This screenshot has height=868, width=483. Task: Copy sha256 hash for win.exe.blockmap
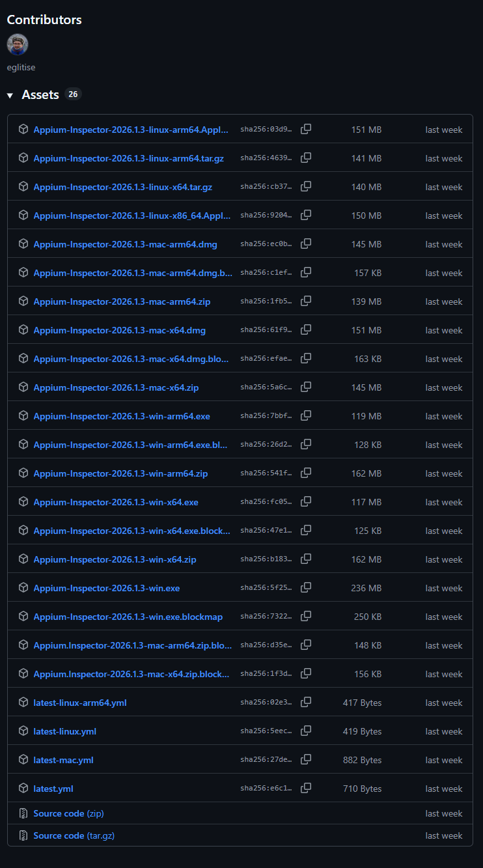[x=306, y=616]
